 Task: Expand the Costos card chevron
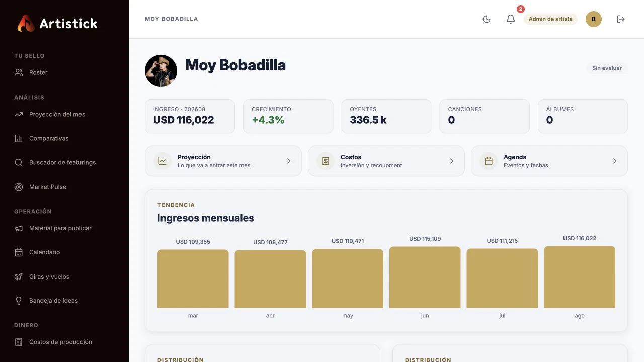pyautogui.click(x=452, y=161)
